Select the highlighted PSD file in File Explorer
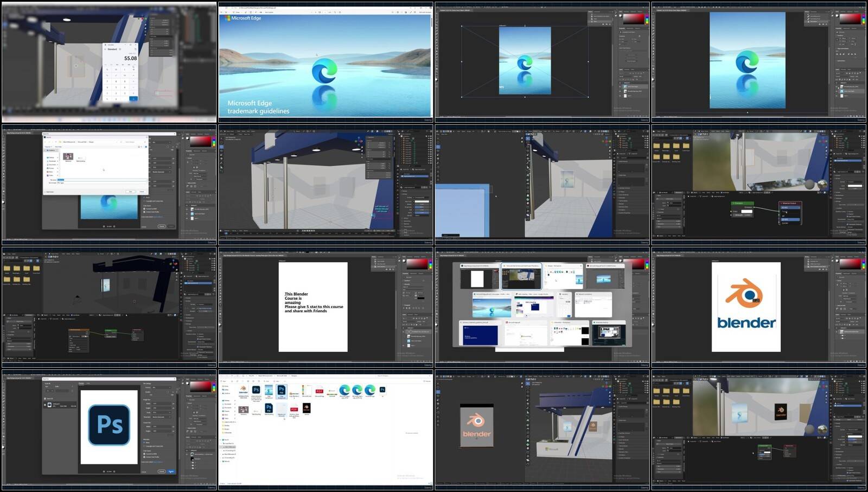Viewport: 868px width, 492px height. [x=281, y=392]
